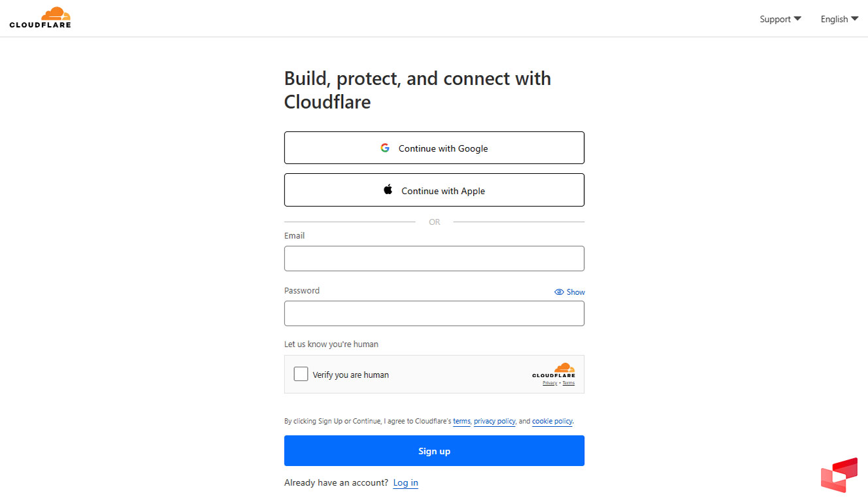Click the eye icon beside Show

point(559,292)
